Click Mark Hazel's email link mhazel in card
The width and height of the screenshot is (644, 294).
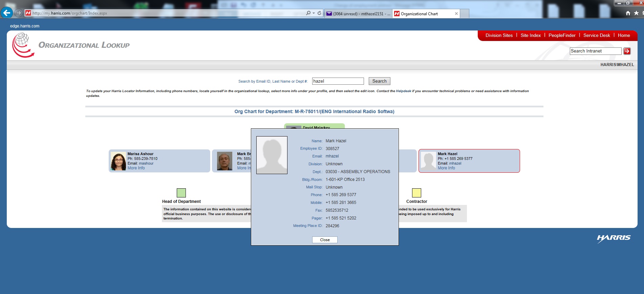click(455, 163)
